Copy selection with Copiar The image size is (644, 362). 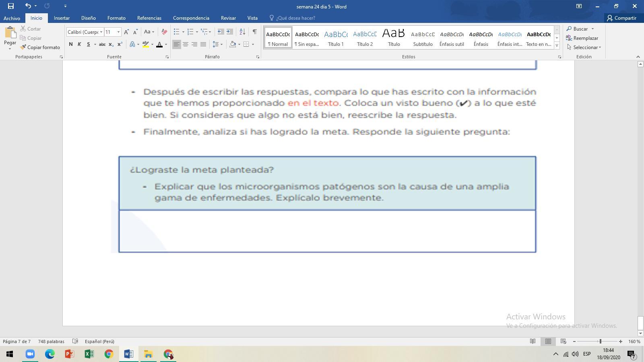(x=31, y=38)
